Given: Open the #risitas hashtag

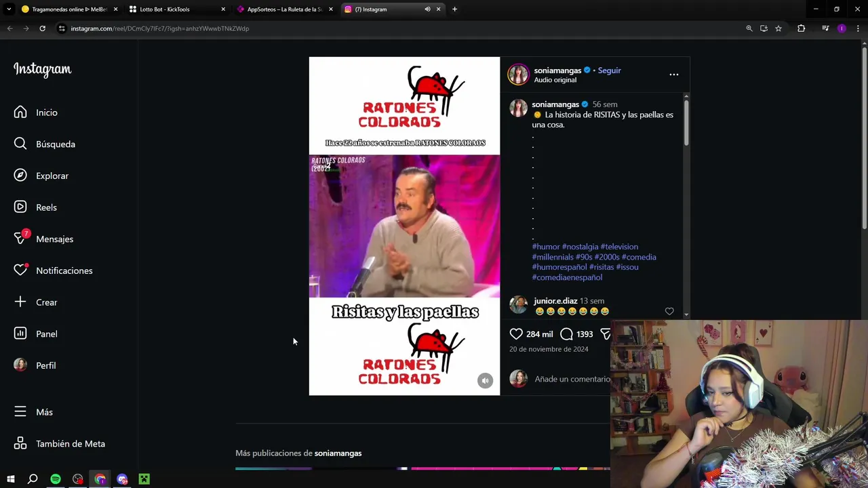Looking at the screenshot, I should [x=601, y=267].
